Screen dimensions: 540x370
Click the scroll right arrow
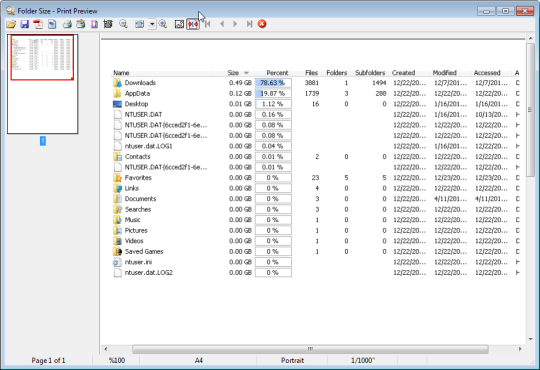point(520,349)
